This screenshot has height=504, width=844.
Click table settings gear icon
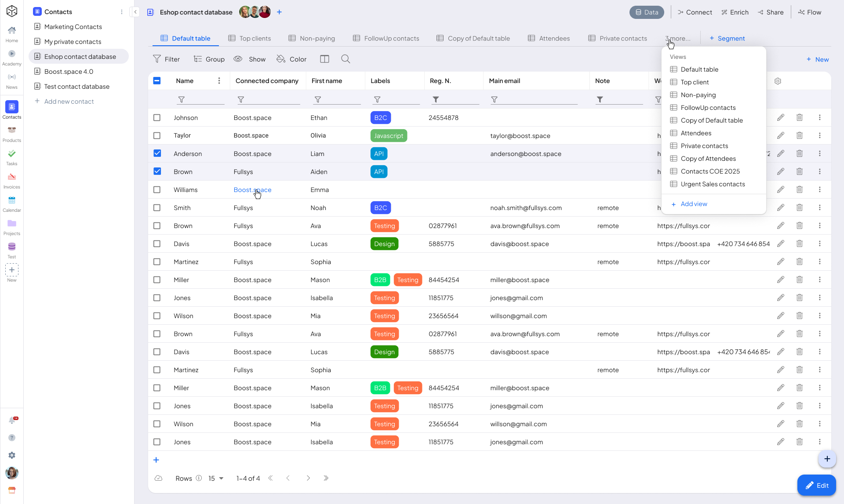click(x=778, y=81)
